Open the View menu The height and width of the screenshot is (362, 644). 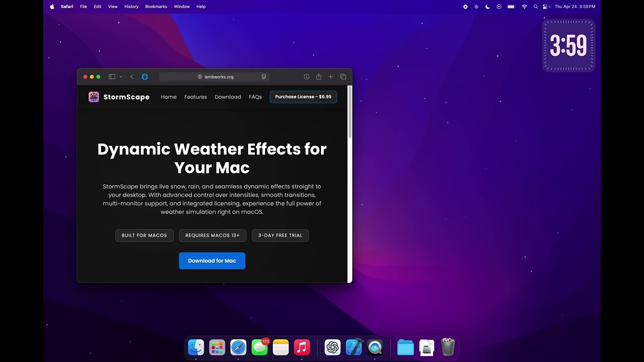[x=113, y=7]
